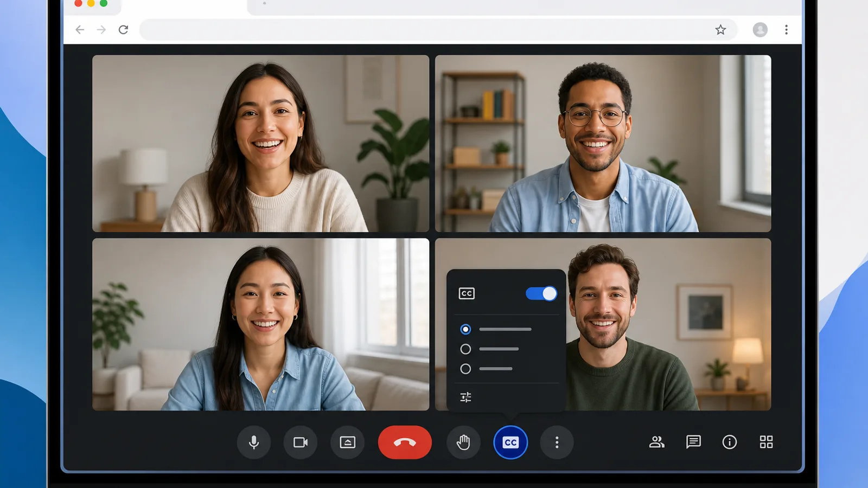Select the second caption language radio option
Viewport: 868px width, 488px height.
(465, 349)
